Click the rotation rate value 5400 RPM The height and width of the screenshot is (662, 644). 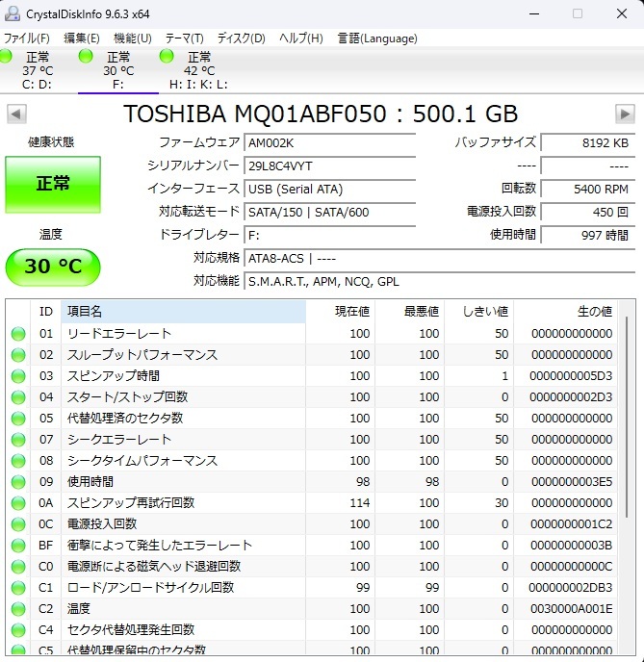coord(588,190)
